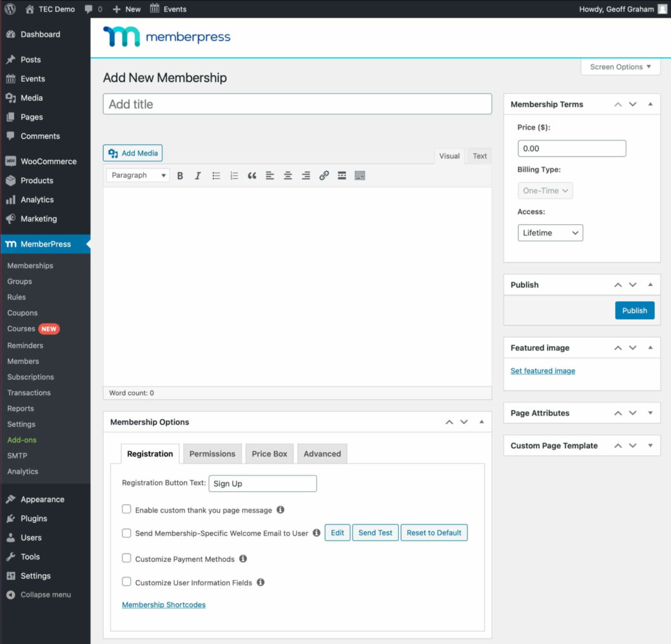This screenshot has height=644, width=671.
Task: Insert a bulleted list
Action: click(216, 175)
